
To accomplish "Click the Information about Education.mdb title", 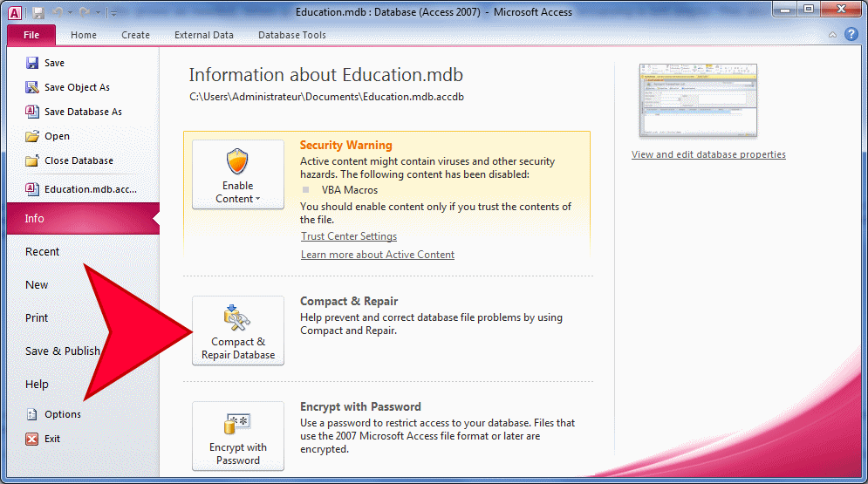I will [326, 75].
